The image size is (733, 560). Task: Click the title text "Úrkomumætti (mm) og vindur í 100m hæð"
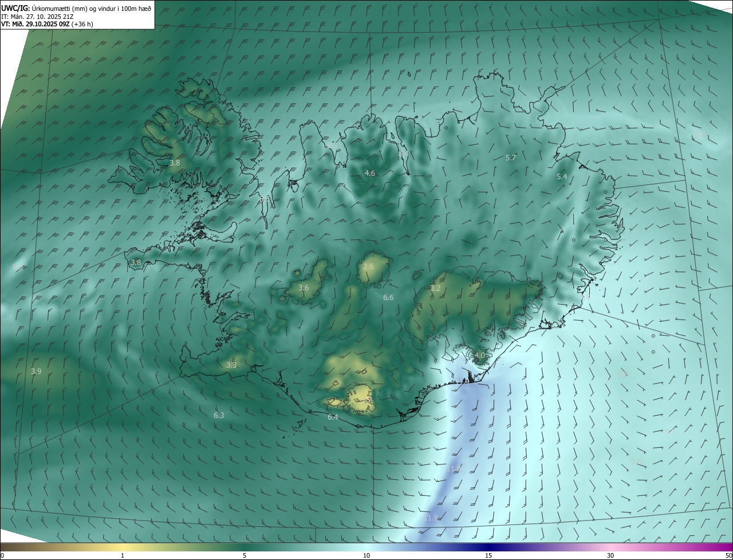[x=91, y=8]
